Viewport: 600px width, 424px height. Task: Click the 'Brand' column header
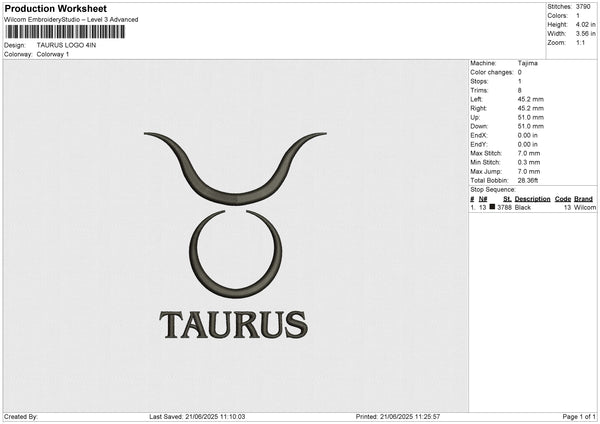[583, 199]
